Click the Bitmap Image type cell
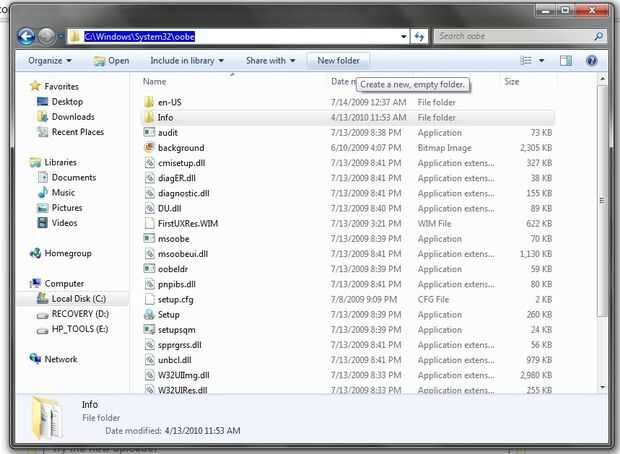 444,148
